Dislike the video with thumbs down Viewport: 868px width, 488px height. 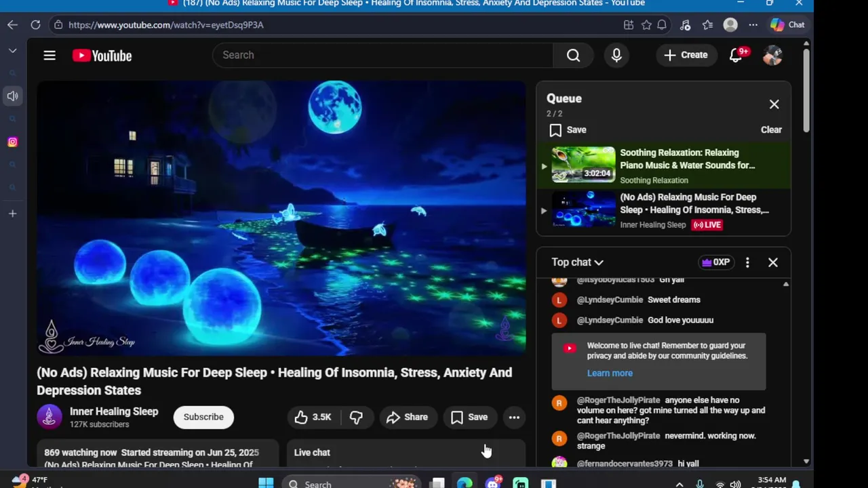click(356, 417)
